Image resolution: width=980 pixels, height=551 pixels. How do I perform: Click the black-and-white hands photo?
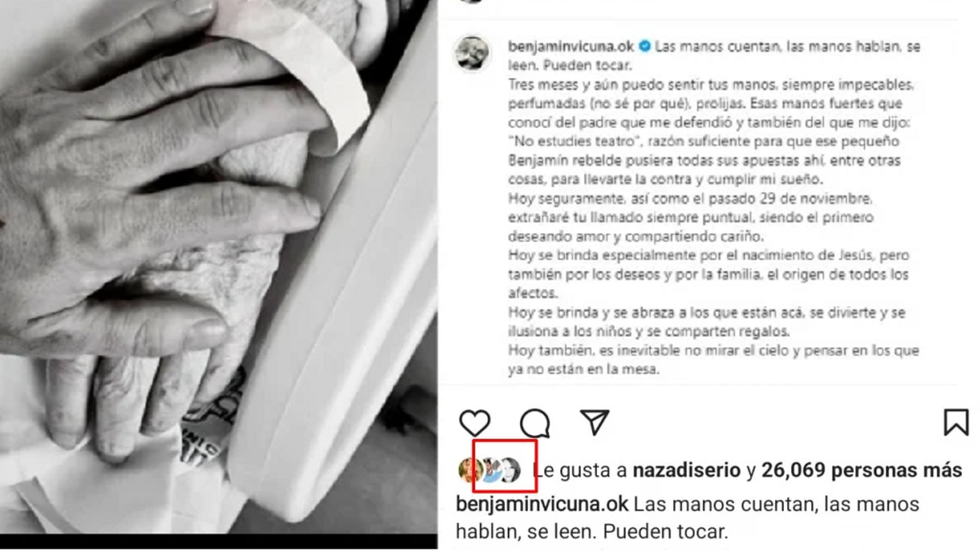click(x=218, y=269)
